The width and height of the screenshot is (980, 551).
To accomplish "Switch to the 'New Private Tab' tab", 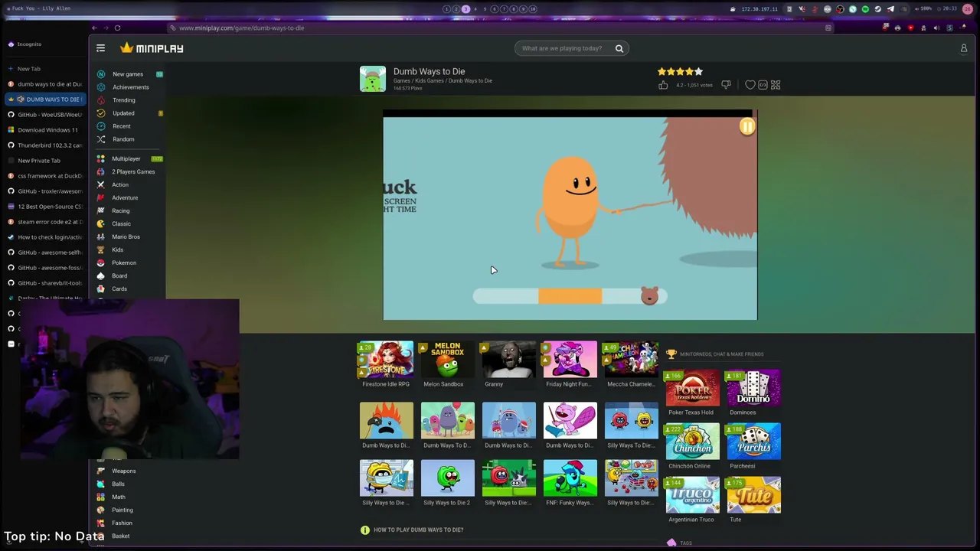I will click(46, 161).
